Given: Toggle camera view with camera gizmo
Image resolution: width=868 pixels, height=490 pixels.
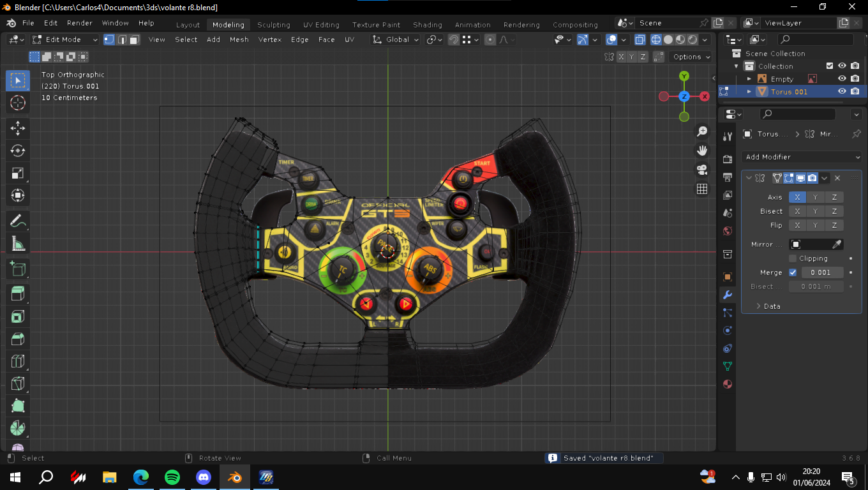Looking at the screenshot, I should pos(702,170).
